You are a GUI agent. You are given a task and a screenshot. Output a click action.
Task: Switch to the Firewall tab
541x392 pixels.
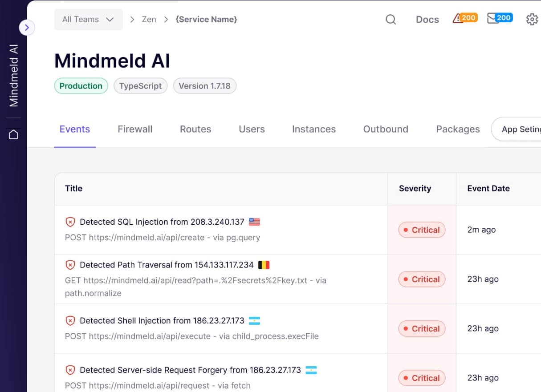(135, 129)
